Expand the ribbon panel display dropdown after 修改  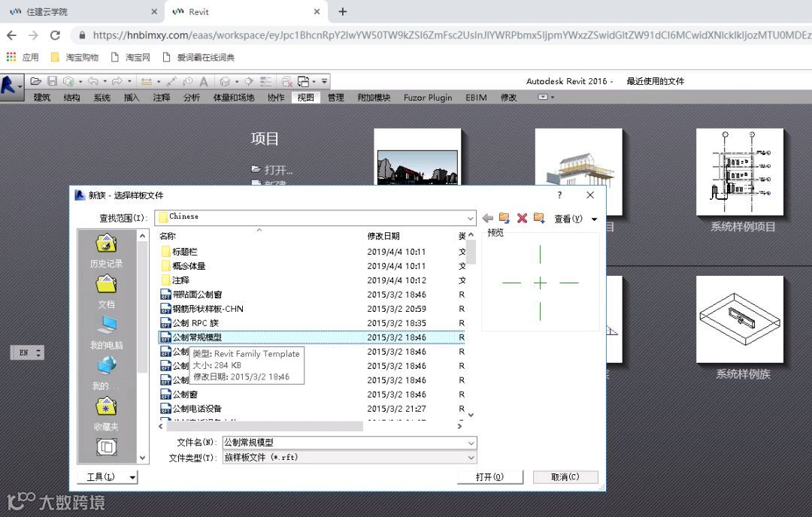pyautogui.click(x=546, y=97)
